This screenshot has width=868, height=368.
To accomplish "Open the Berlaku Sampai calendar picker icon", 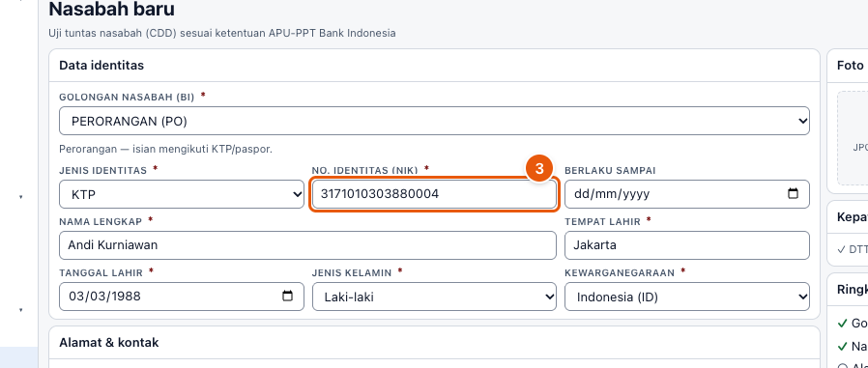I will pos(793,194).
